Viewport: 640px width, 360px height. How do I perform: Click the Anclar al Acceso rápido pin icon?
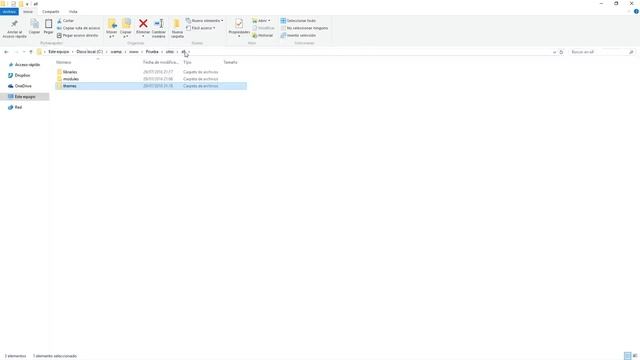tap(14, 24)
